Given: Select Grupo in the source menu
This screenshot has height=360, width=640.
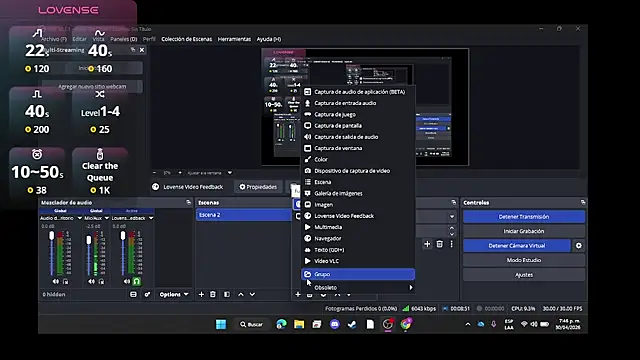Looking at the screenshot, I should (358, 274).
